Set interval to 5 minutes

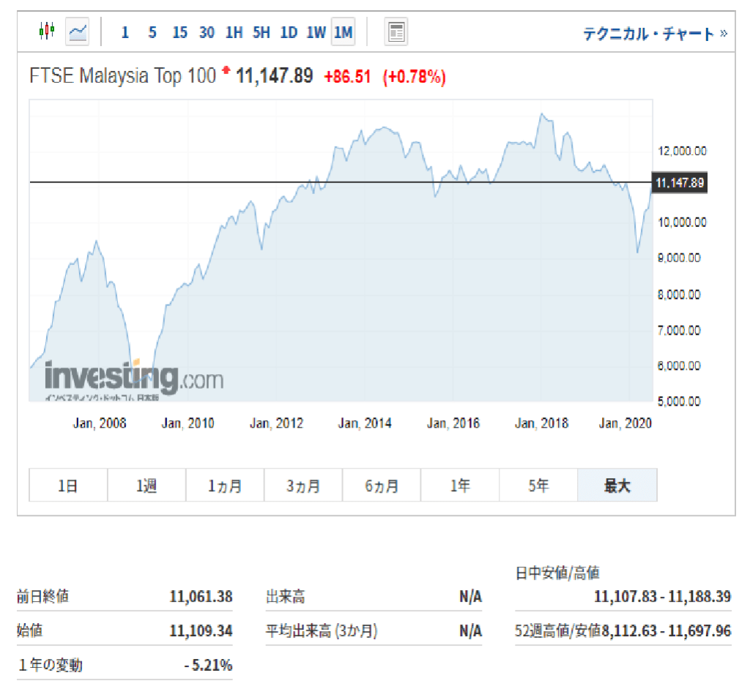tap(152, 32)
